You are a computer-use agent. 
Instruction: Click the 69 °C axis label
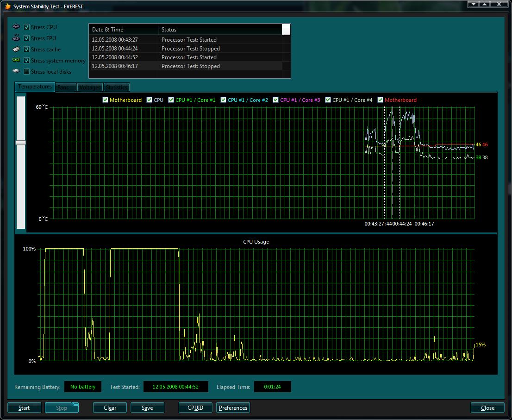pyautogui.click(x=42, y=107)
